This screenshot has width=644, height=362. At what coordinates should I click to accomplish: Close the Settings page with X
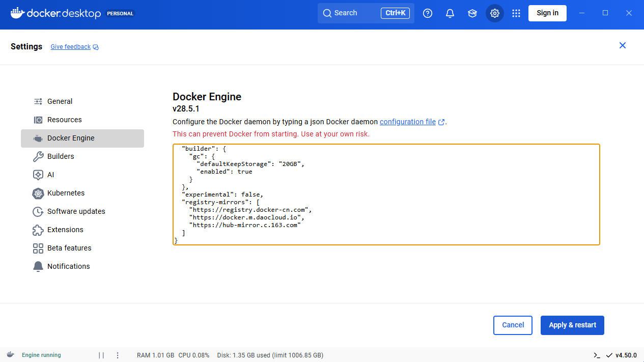coord(622,45)
